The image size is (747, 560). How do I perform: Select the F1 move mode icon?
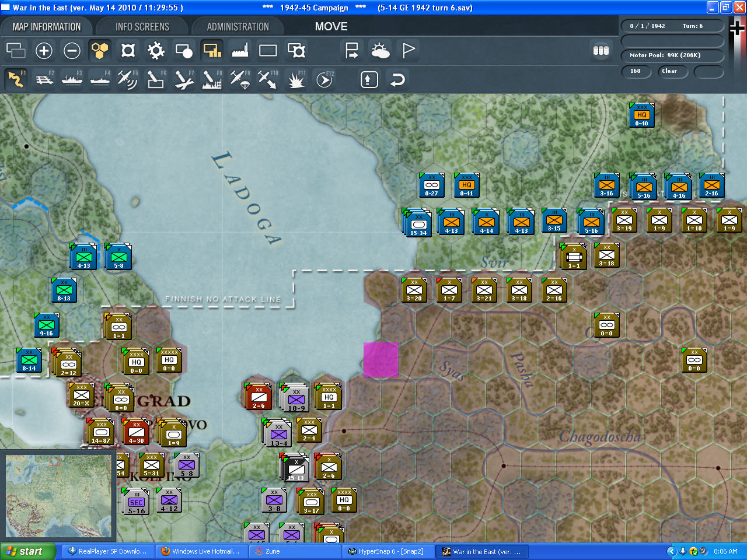click(x=16, y=79)
